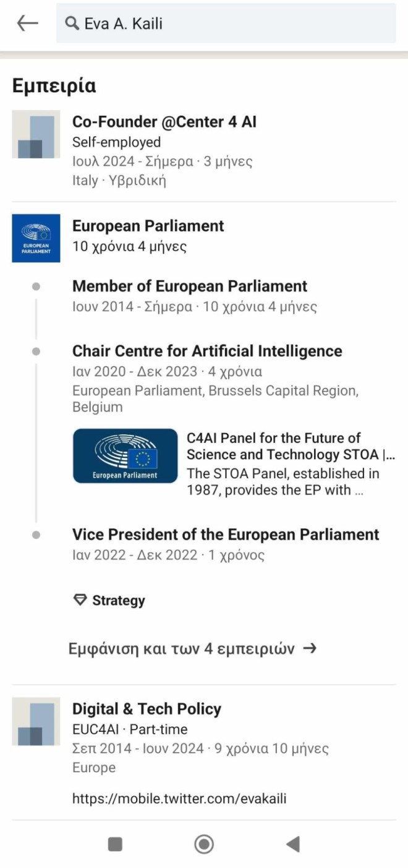This screenshot has height=868, width=408.
Task: Open C4AI Panel for the Future article link
Action: point(291,446)
